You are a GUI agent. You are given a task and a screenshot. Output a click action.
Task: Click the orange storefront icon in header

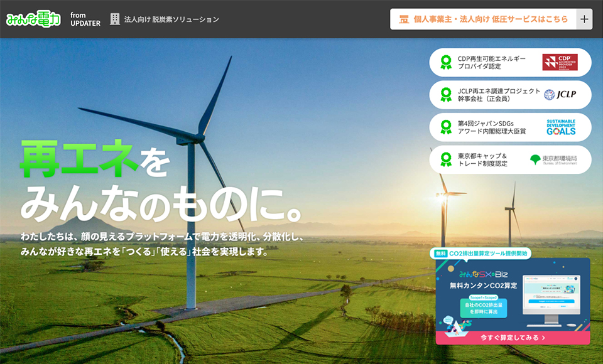404,19
